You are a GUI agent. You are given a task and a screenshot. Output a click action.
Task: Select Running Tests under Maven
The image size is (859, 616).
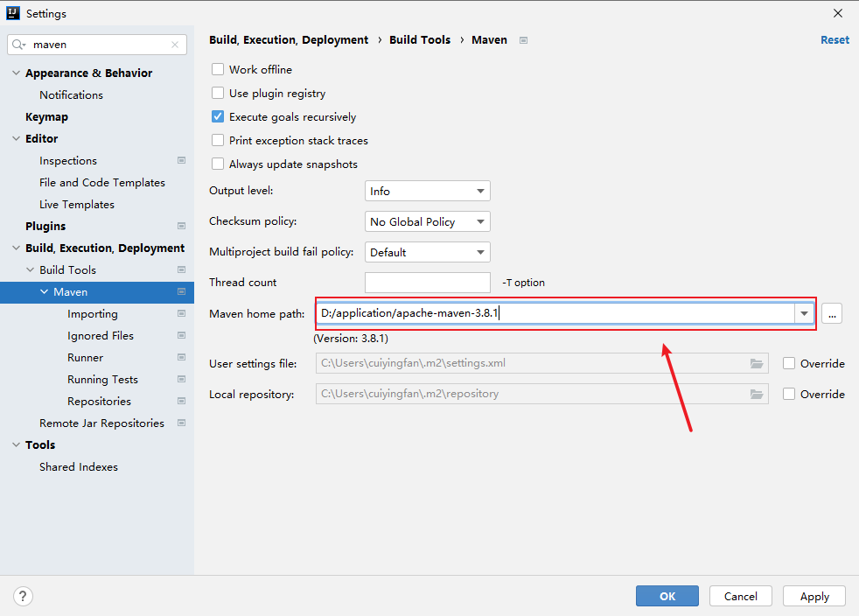coord(102,379)
